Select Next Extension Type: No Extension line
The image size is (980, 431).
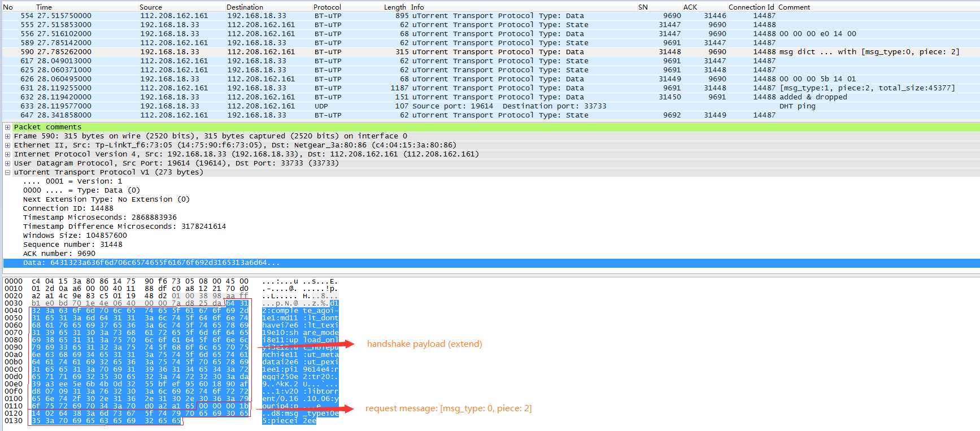coord(106,199)
